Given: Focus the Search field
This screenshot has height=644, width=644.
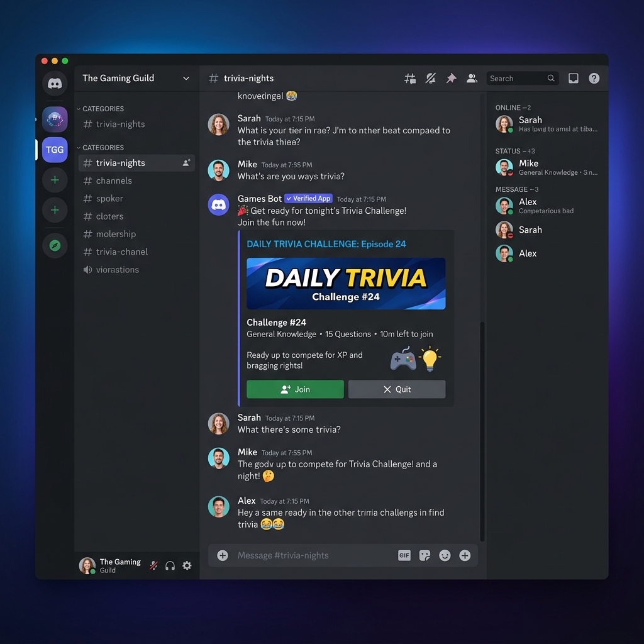Looking at the screenshot, I should (x=522, y=78).
